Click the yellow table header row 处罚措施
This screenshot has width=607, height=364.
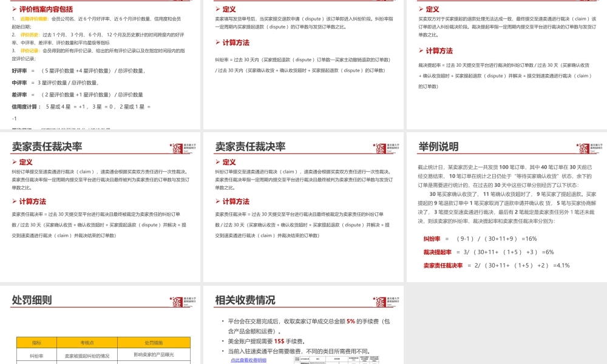(155, 343)
